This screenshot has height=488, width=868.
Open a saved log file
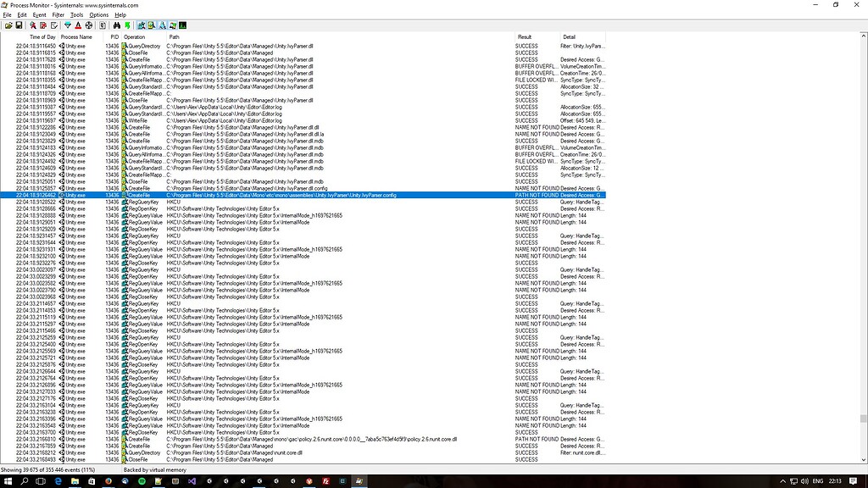pos(7,24)
